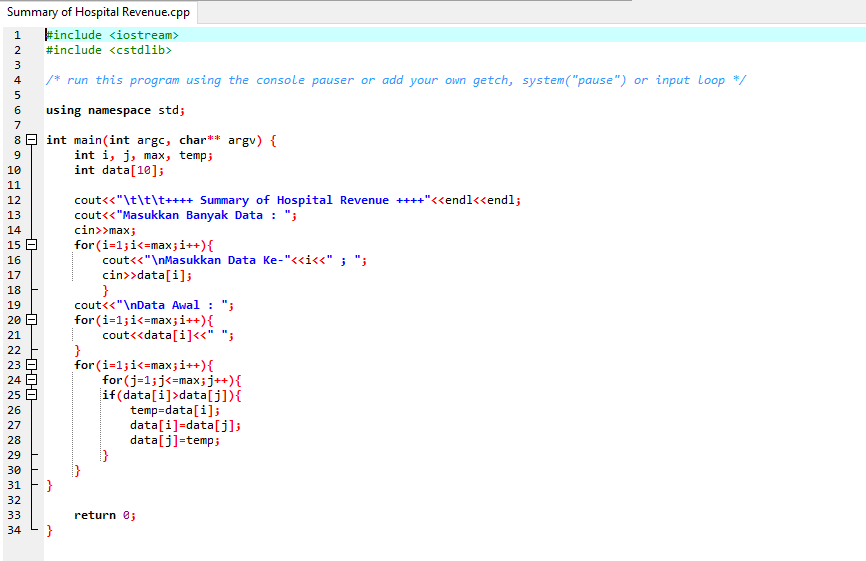Collapse the inner j loop fold at line 24
Viewport: 866px width, 561px height.
32,380
